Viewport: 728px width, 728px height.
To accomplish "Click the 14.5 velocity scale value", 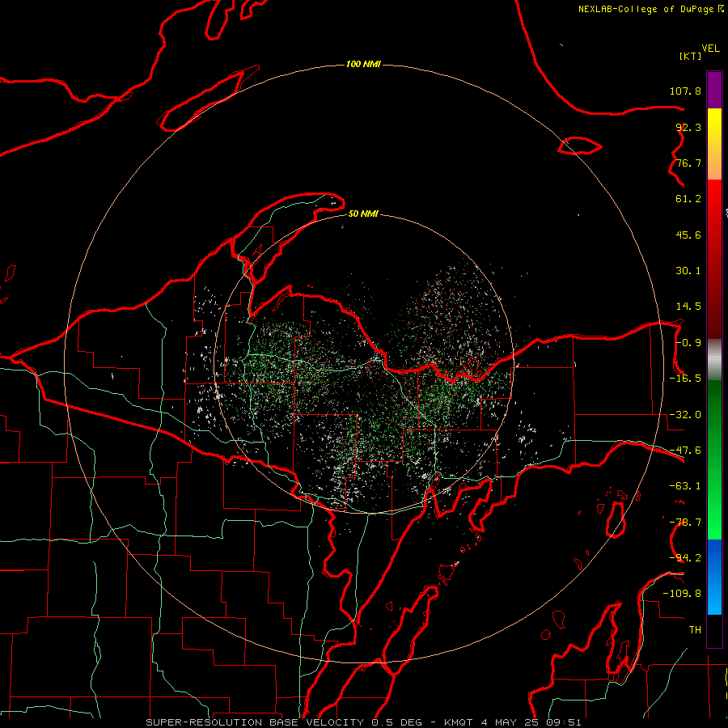I will click(x=688, y=307).
